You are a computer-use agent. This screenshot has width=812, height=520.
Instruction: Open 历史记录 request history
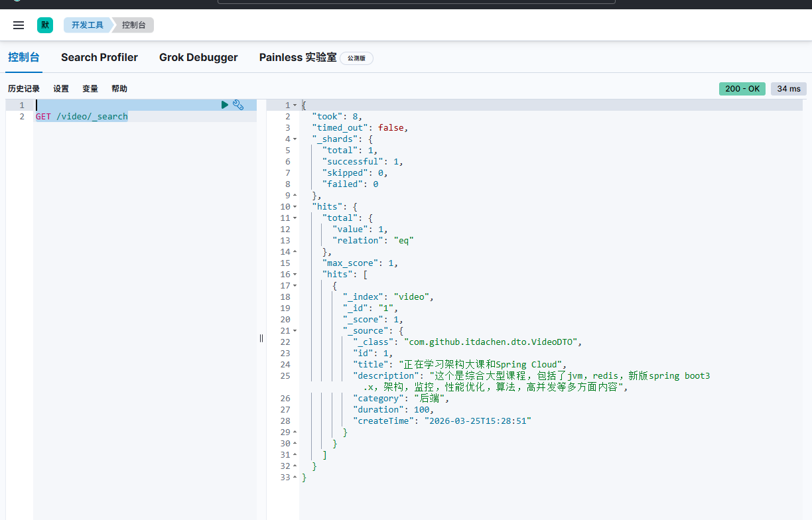(24, 89)
